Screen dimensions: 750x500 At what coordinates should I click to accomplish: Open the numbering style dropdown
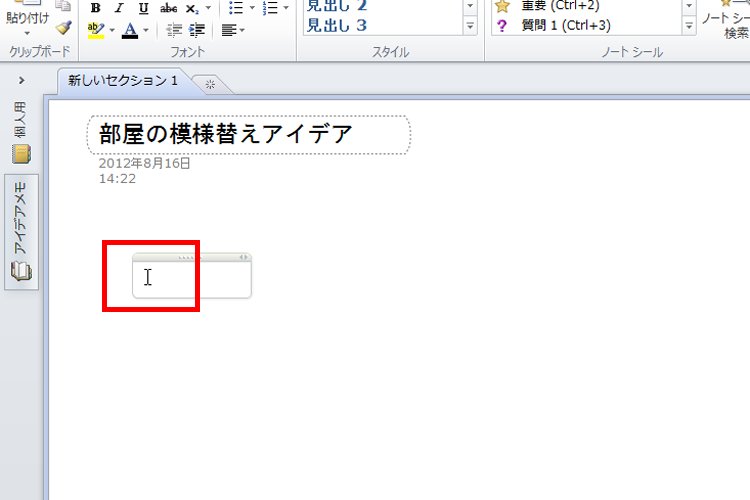[286, 8]
